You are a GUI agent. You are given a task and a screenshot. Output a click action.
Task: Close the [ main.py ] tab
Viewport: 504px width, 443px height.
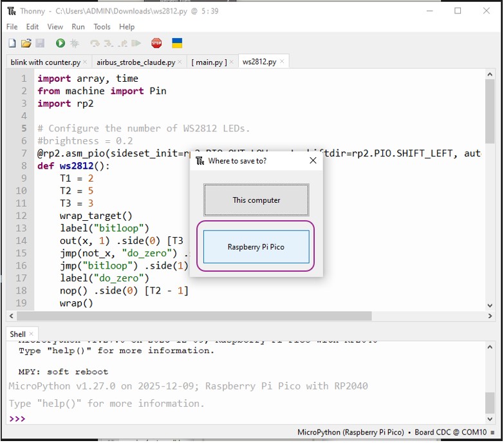coord(232,62)
